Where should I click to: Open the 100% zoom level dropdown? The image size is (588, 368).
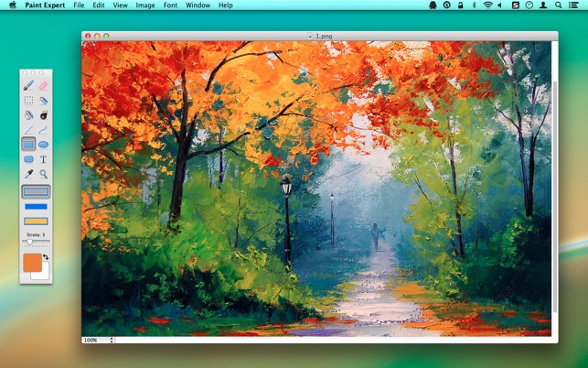pyautogui.click(x=98, y=340)
